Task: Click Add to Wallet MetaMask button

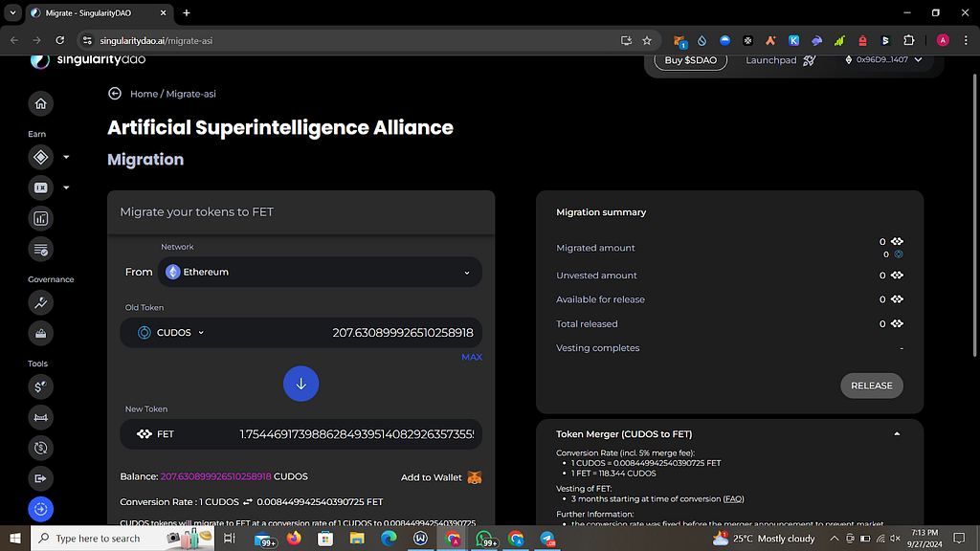Action: click(441, 477)
